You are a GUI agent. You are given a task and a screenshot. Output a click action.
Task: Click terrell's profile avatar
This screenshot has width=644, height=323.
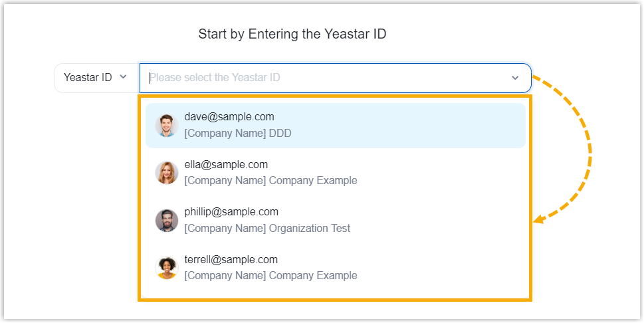coord(167,268)
